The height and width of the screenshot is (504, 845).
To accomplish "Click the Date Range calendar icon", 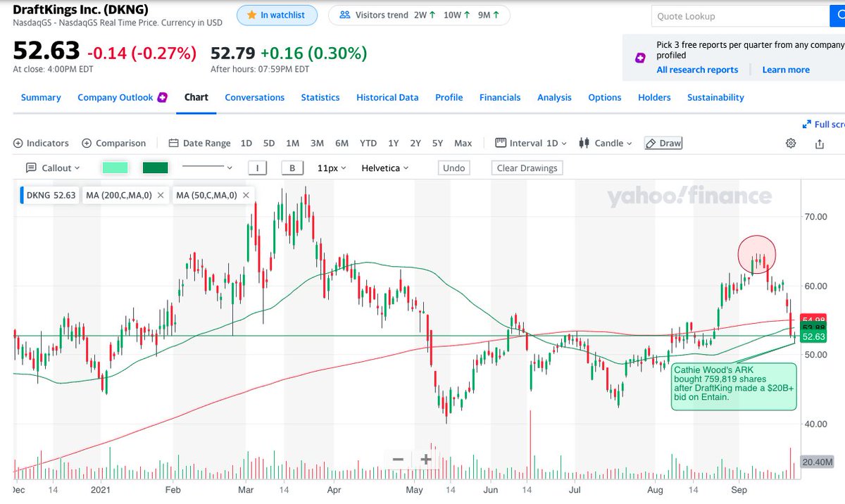I will click(x=174, y=143).
